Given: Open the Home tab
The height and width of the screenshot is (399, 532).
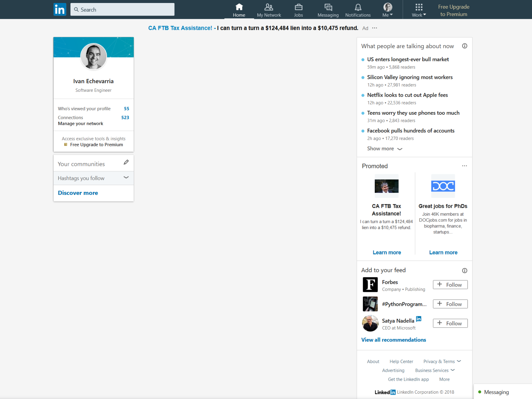Looking at the screenshot, I should pos(239,10).
